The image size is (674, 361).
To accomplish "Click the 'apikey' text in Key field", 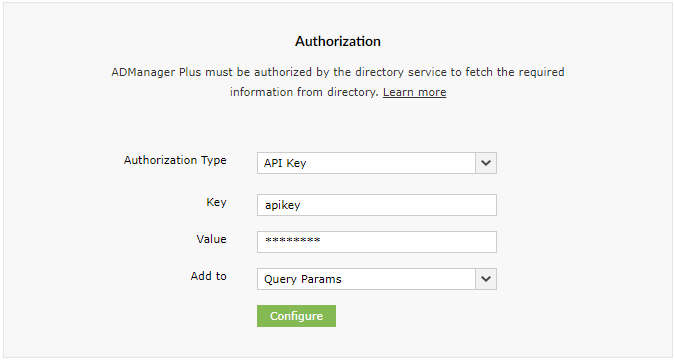I will [x=282, y=205].
